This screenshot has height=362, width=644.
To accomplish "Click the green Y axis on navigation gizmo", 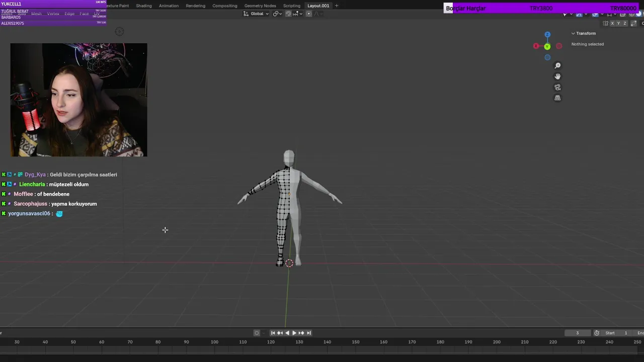I will (547, 46).
